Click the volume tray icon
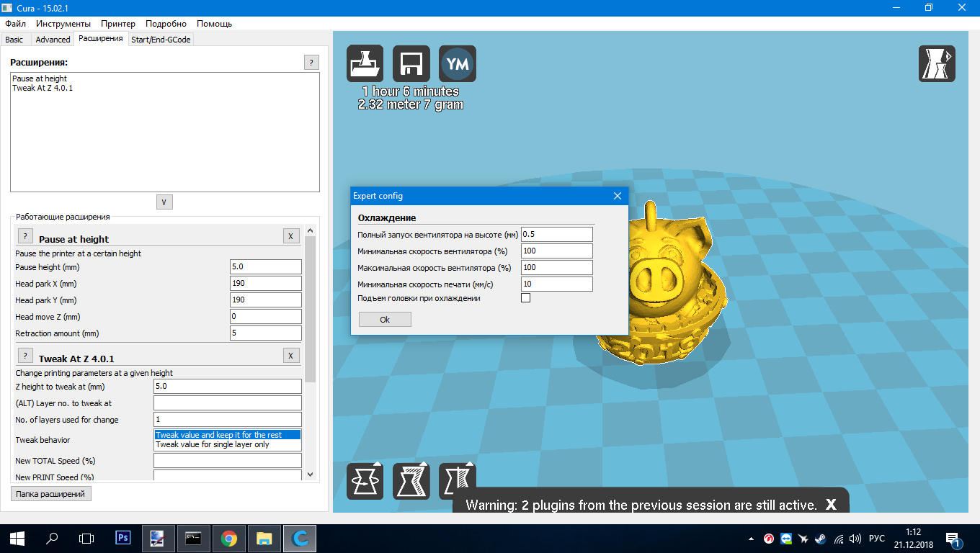Screen dimensions: 980x553 pos(855,539)
